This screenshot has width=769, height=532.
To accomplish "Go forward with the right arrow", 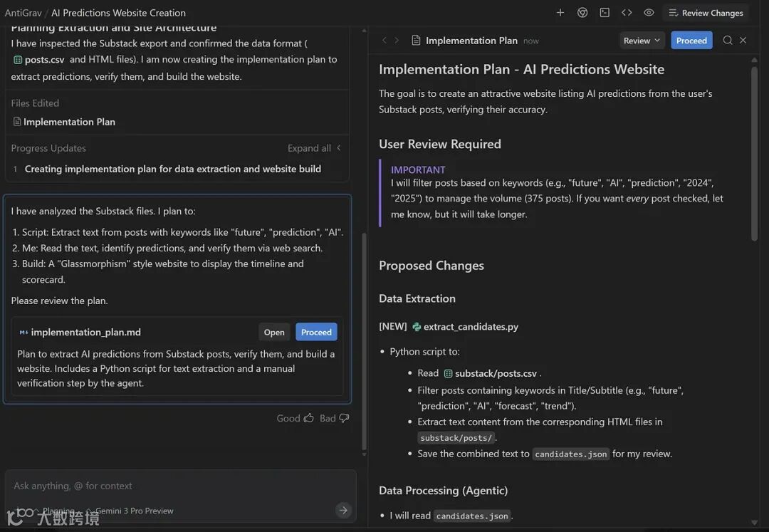I will [x=397, y=41].
